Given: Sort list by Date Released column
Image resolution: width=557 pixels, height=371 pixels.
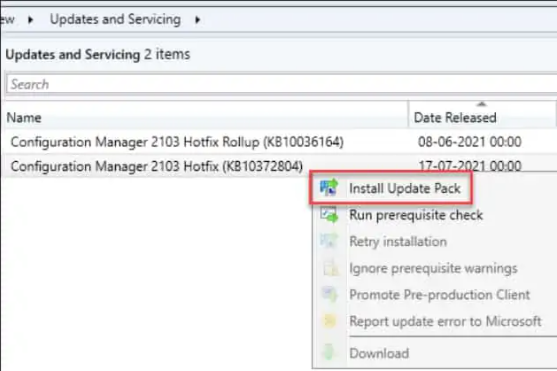Looking at the screenshot, I should (482, 117).
